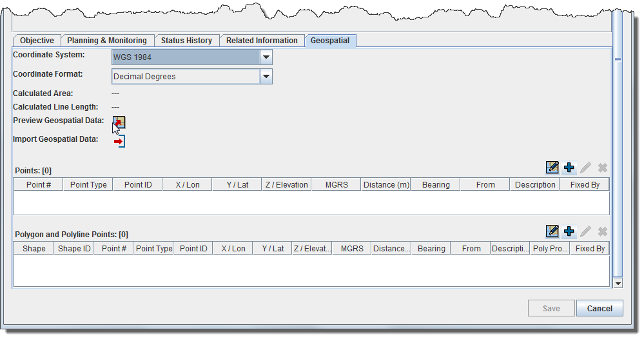
Task: Click the add point plus icon in Points
Action: pos(569,168)
